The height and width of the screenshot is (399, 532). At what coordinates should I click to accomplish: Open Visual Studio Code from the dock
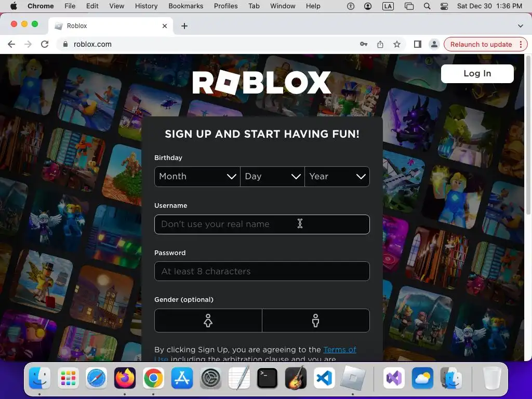[x=324, y=378]
